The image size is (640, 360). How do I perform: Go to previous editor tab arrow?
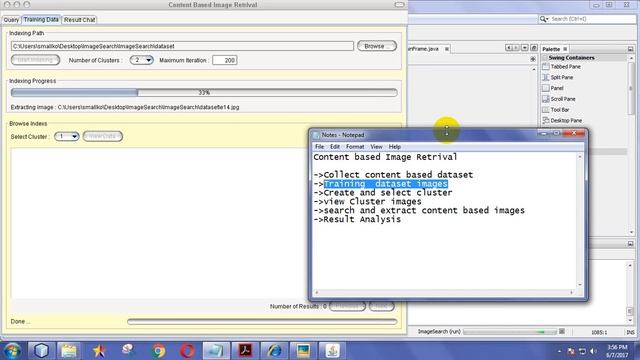pos(508,48)
